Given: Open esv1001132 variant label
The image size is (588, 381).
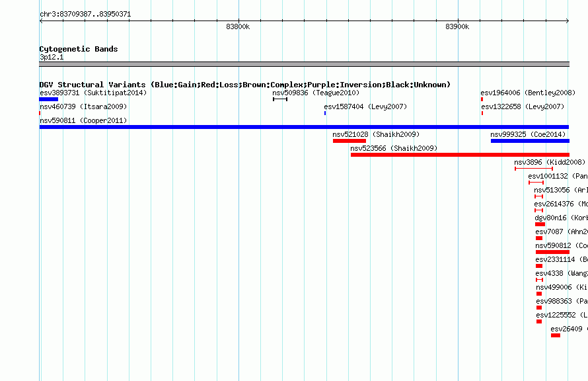Looking at the screenshot, I should point(558,176).
